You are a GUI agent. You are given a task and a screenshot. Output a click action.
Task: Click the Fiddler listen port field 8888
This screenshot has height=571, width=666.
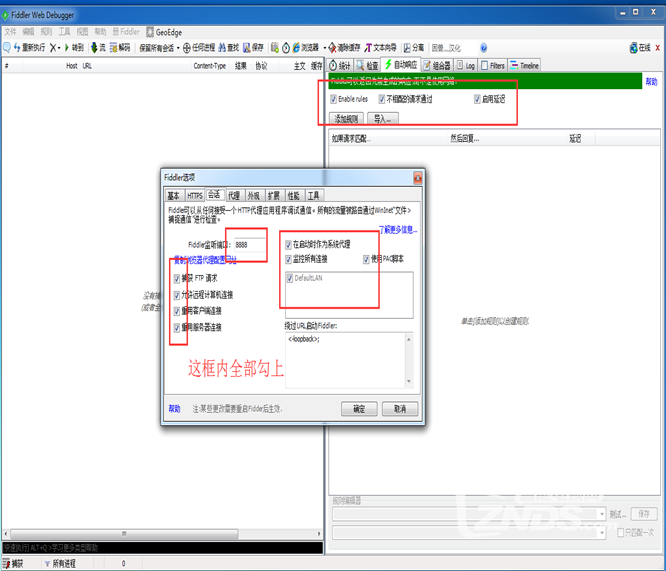coord(249,245)
